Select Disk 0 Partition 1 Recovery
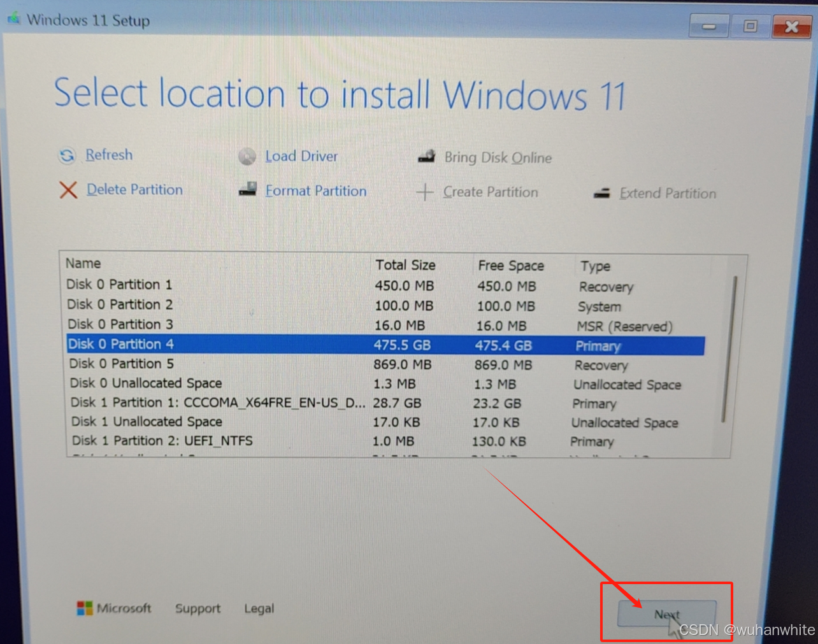Image resolution: width=818 pixels, height=644 pixels. [x=119, y=285]
